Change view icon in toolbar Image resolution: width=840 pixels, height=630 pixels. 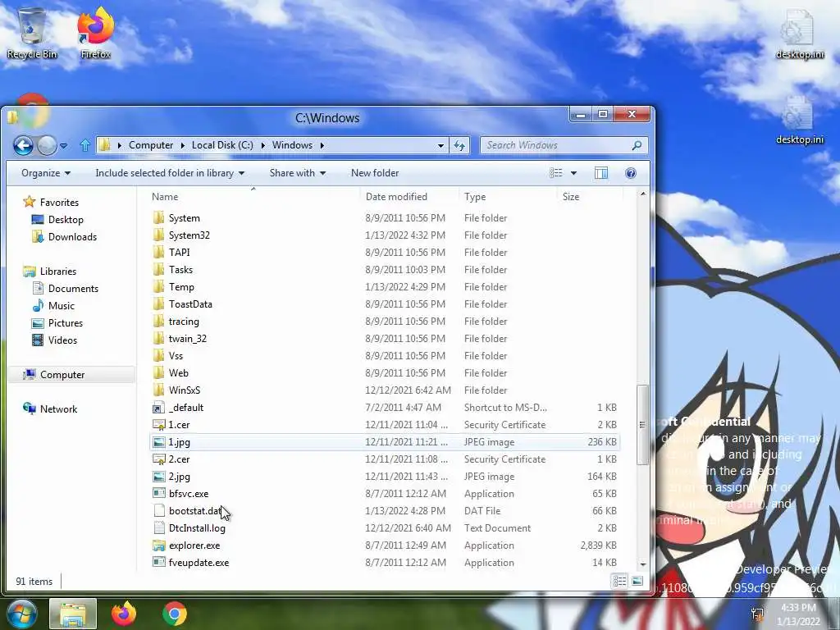pos(556,173)
